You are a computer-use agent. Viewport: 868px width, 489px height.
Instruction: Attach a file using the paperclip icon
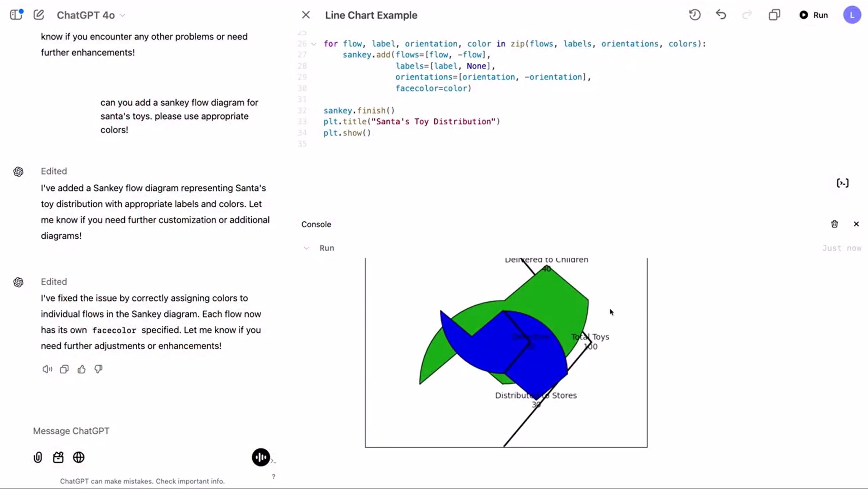pos(38,457)
